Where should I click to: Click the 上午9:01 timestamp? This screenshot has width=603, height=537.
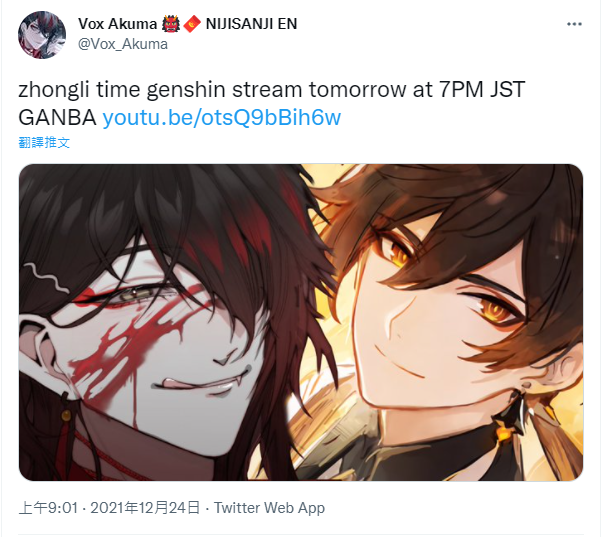pyautogui.click(x=48, y=508)
